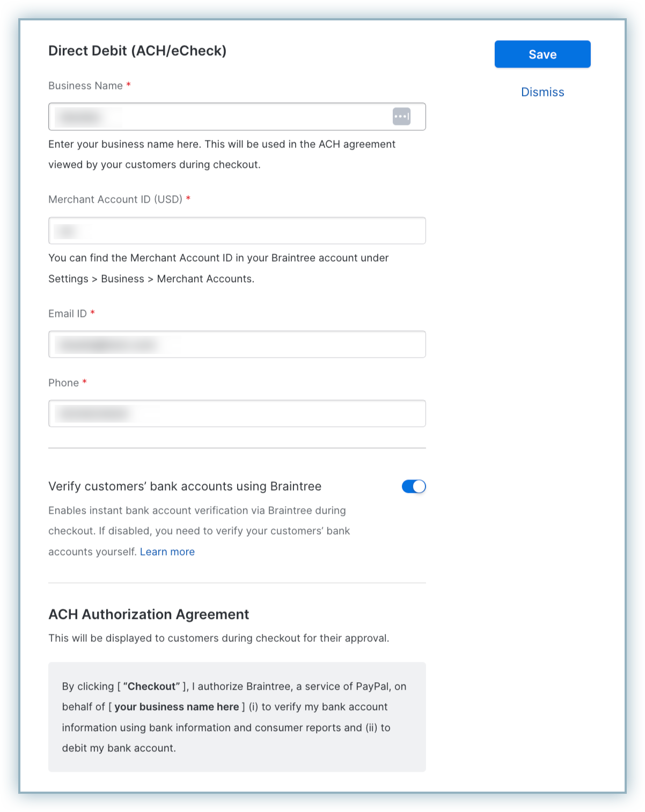Select the Phone number input field
This screenshot has height=812, width=645.
(236, 414)
